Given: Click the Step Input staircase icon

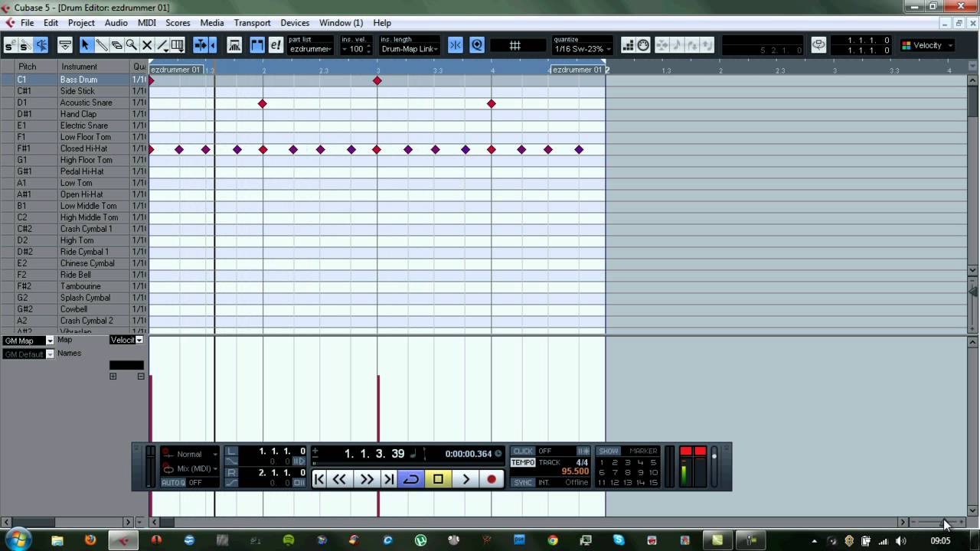Looking at the screenshot, I should [628, 45].
